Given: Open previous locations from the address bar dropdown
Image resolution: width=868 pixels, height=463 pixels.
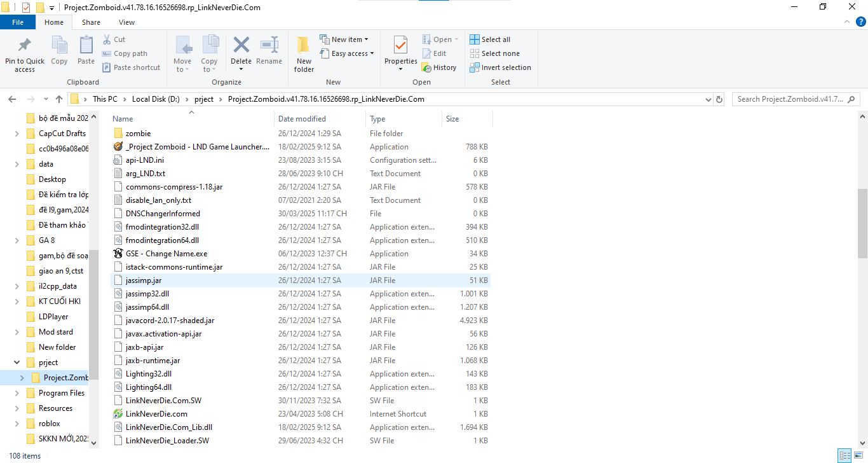Looking at the screenshot, I should (x=708, y=99).
